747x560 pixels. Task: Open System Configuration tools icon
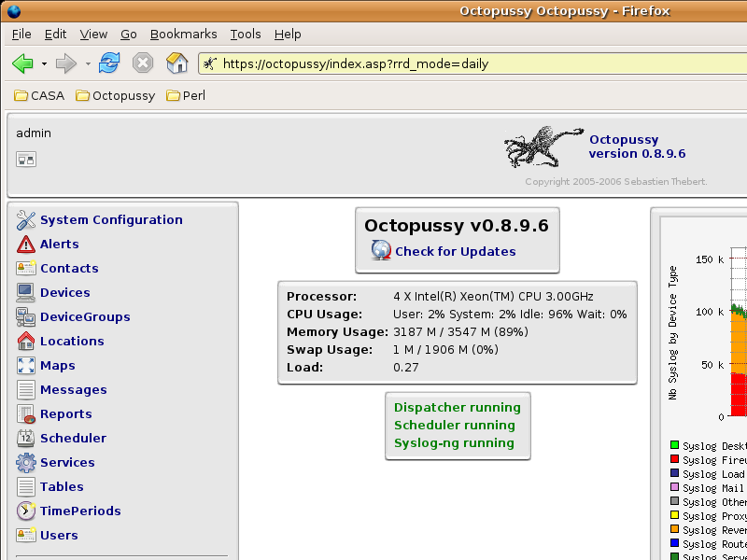[26, 220]
